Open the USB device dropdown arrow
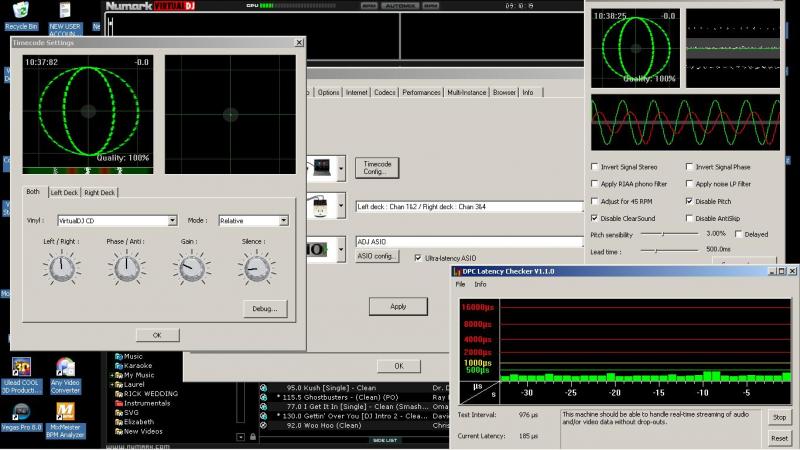Viewport: 800px width, 450px height. point(341,206)
